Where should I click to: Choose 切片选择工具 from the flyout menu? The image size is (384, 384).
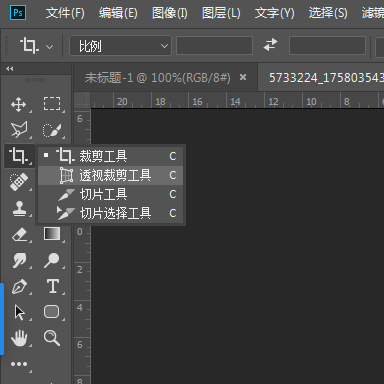(111, 213)
